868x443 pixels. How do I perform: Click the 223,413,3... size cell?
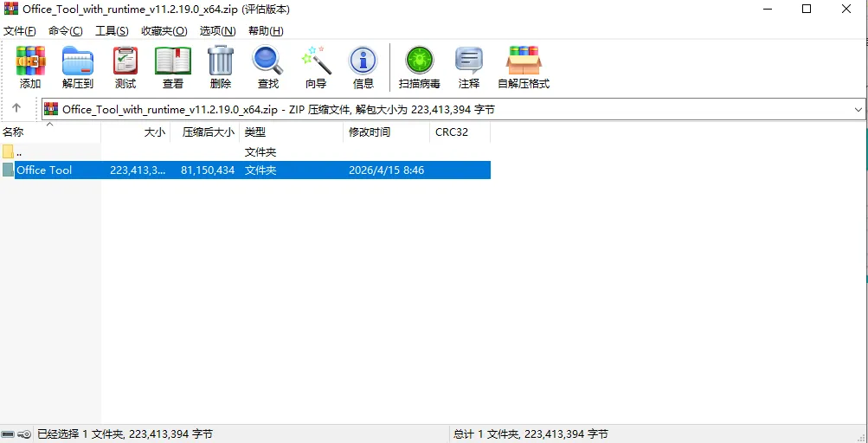pos(138,170)
